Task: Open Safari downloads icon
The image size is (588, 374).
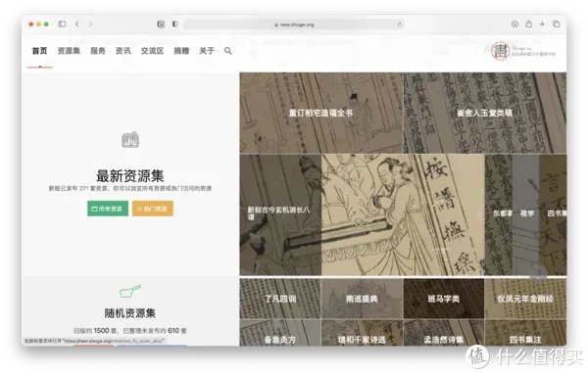Action: coord(514,23)
